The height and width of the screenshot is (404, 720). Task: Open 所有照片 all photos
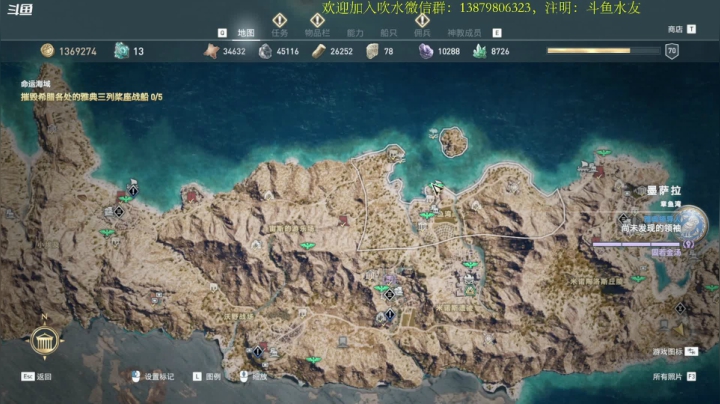(x=674, y=376)
